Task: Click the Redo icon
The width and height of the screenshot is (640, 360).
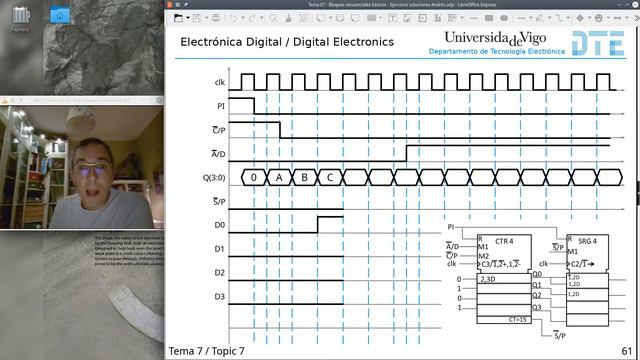Action: coord(252,18)
